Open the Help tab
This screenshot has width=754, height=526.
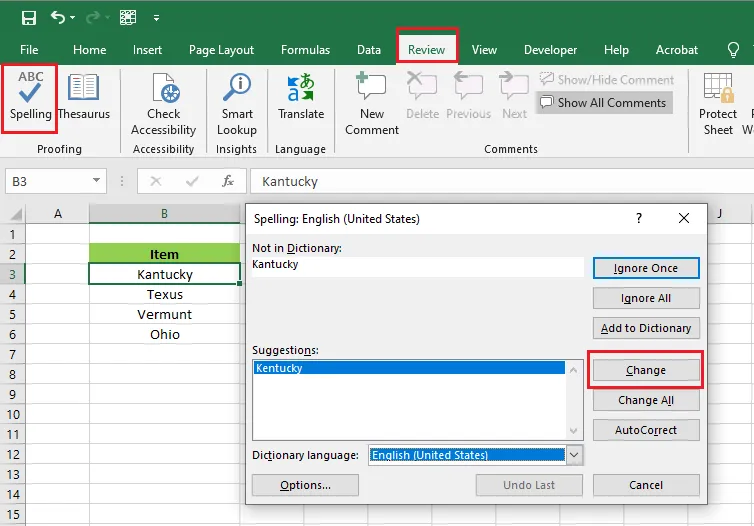(616, 50)
